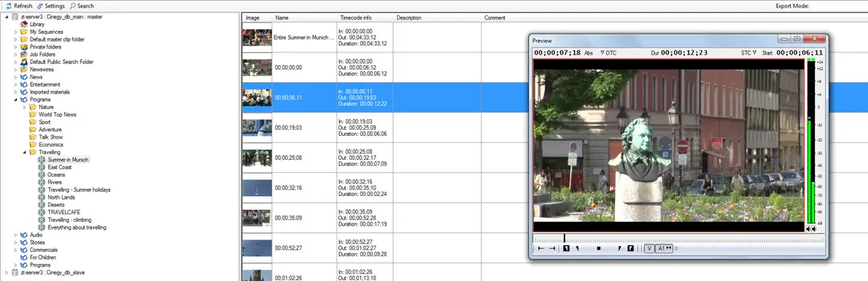Expand the My Sequences folder
This screenshot has height=281, width=868.
(x=16, y=32)
